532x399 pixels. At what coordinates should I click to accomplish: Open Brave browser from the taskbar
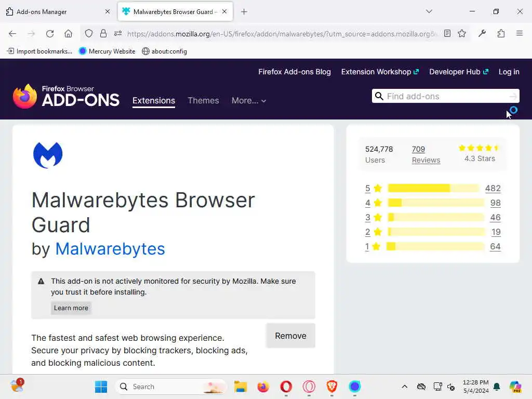332,387
